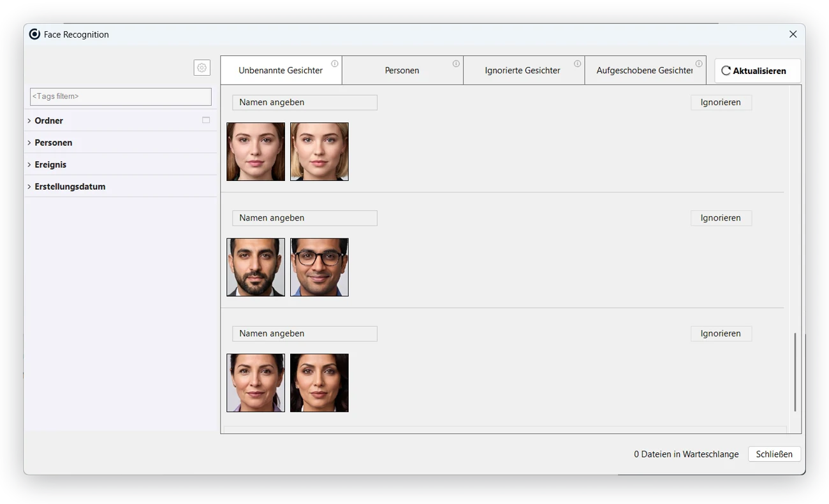Select the bearded man face thumbnail
The image size is (829, 504).
[x=256, y=268]
